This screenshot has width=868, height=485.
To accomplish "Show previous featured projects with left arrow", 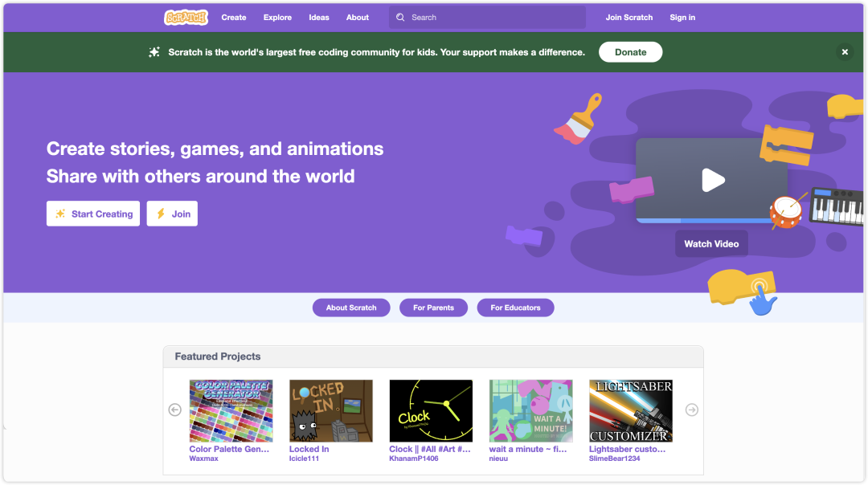I will (x=175, y=410).
